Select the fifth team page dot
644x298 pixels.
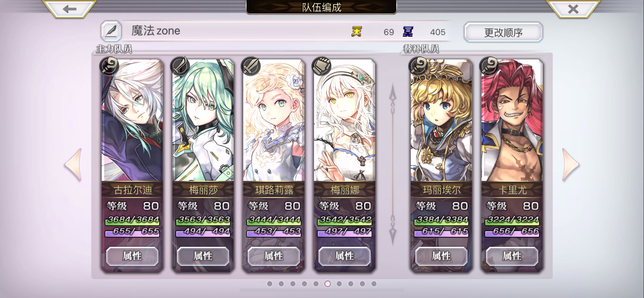click(x=316, y=284)
